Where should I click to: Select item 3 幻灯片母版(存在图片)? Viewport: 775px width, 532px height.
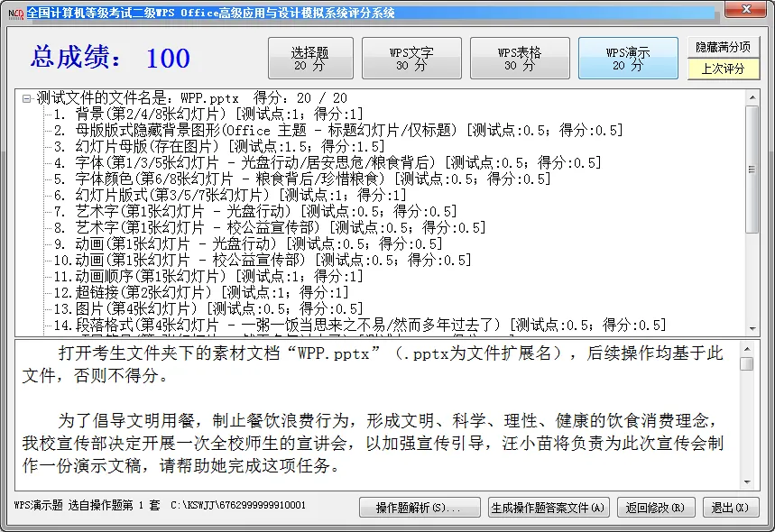(219, 147)
